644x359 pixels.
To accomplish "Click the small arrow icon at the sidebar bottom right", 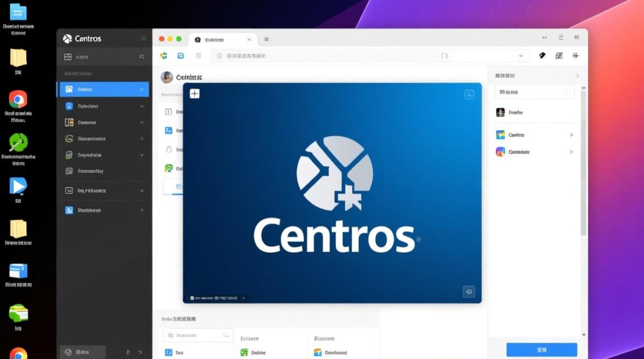I will point(139,352).
